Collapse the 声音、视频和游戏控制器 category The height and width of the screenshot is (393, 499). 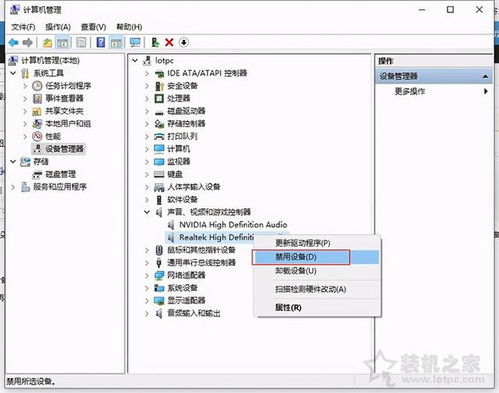[147, 212]
